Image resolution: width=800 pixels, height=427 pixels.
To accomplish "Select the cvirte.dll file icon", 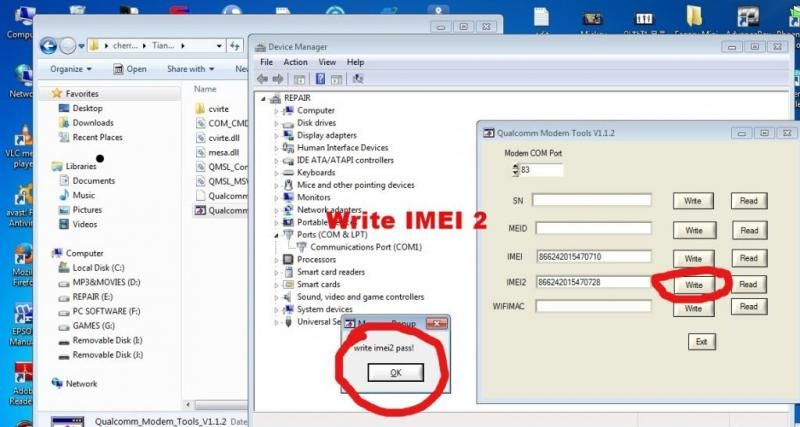I will click(201, 138).
